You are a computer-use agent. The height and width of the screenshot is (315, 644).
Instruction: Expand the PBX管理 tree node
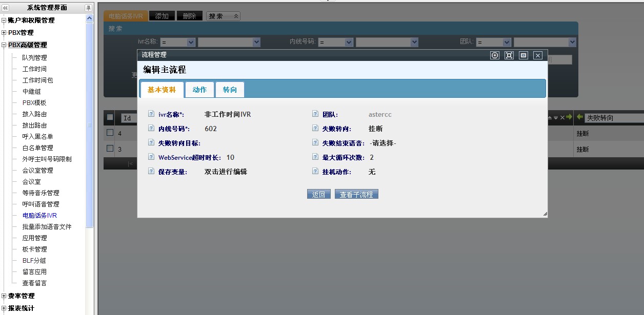tap(4, 33)
